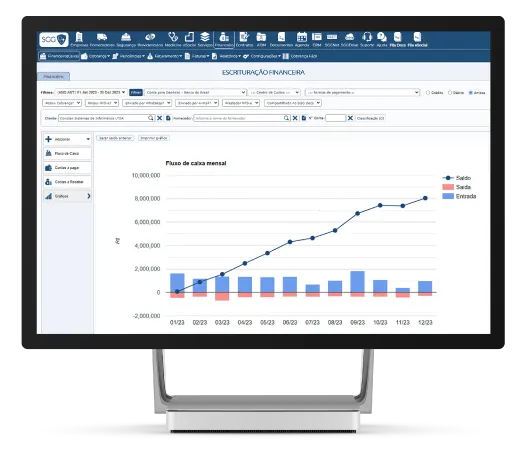Open the document icon next to Fornecedor field
This screenshot has height=450, width=524.
pyautogui.click(x=304, y=118)
